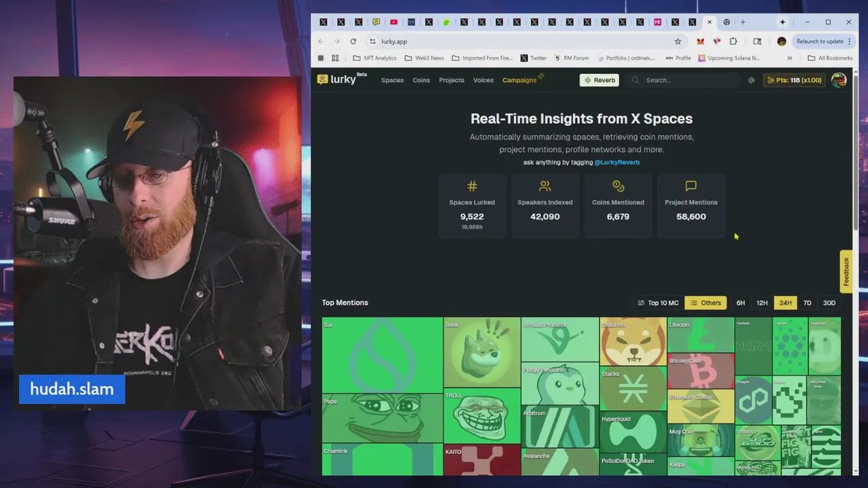This screenshot has width=868, height=488.
Task: Bookmark this page with the star icon
Action: pyautogui.click(x=677, y=41)
